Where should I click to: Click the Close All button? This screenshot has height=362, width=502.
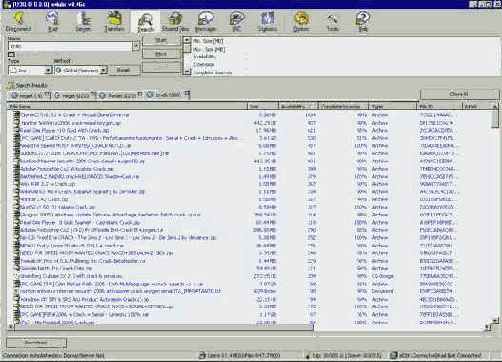pos(459,94)
